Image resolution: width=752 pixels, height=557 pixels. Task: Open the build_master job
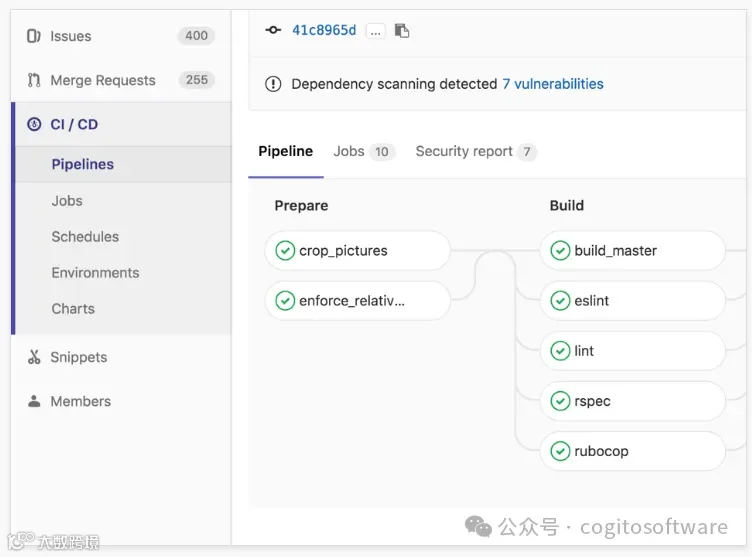633,250
